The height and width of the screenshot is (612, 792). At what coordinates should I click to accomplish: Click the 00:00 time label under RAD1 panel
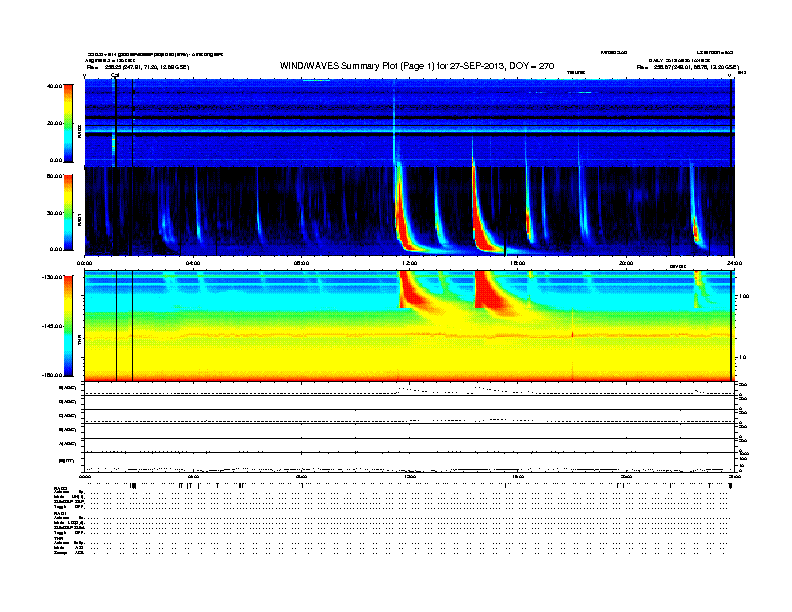point(84,263)
